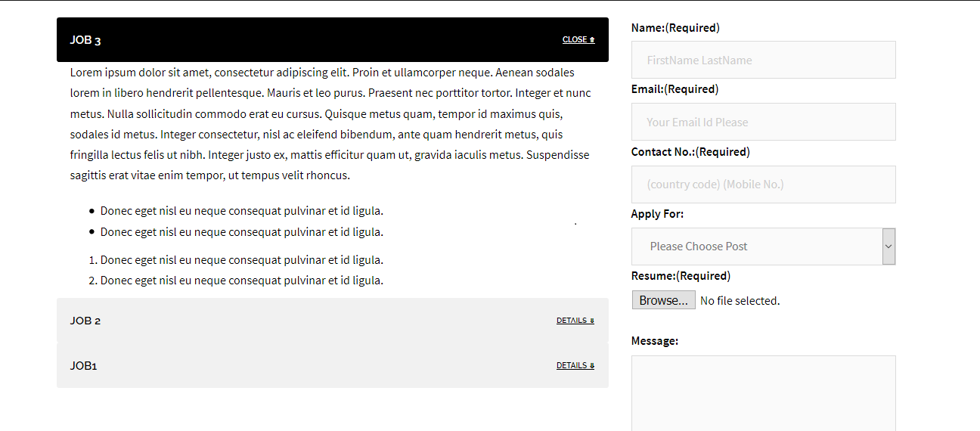Click the chevron arrow of Apply For select
This screenshot has height=431, width=980.
click(x=889, y=247)
